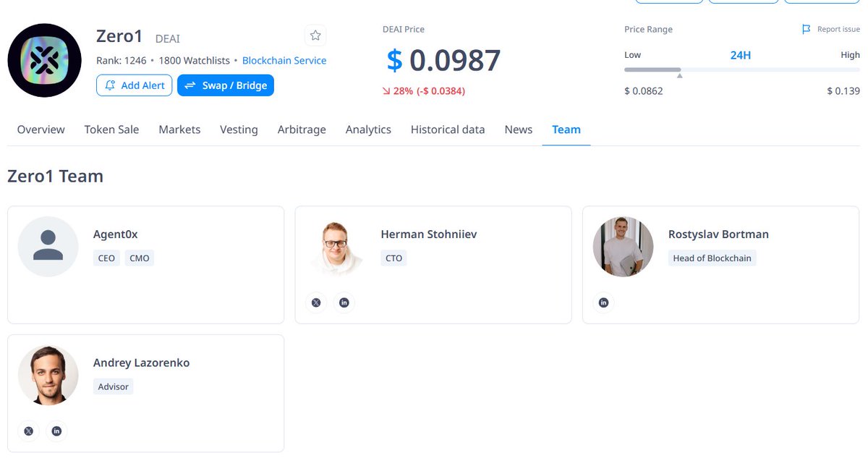Click Rostyslav Bortman's profile photo
The image size is (868, 461).
point(623,246)
